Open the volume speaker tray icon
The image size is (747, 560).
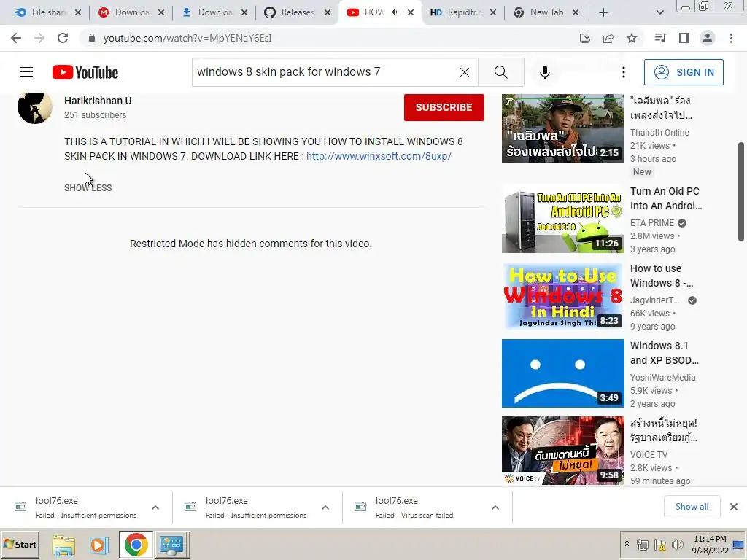[x=677, y=544]
